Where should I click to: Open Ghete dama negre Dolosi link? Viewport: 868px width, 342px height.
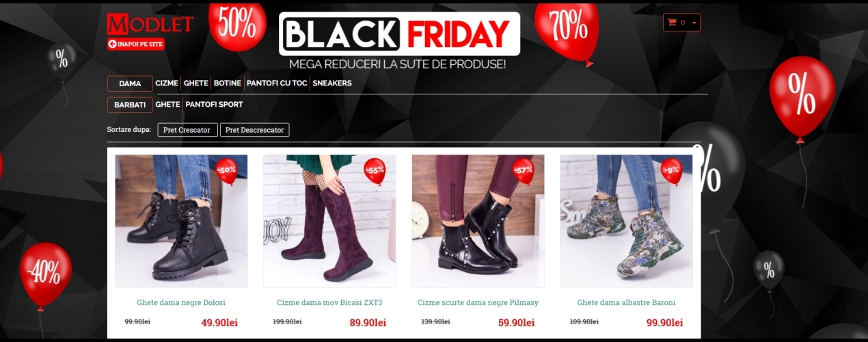point(181,302)
